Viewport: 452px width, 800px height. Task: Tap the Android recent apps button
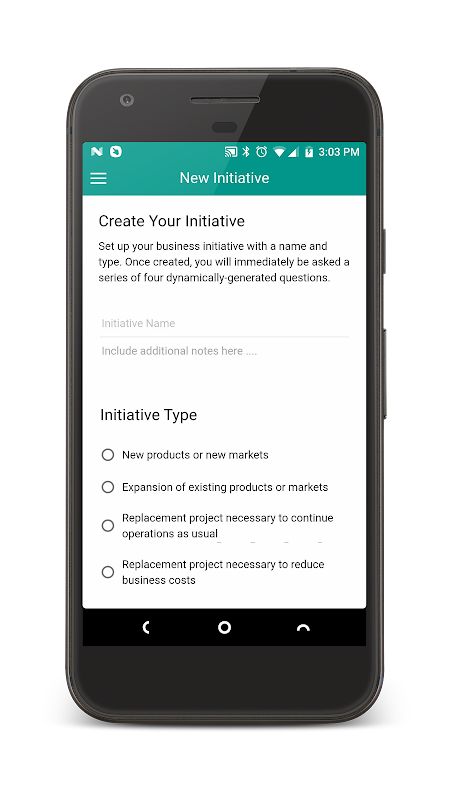pos(303,628)
